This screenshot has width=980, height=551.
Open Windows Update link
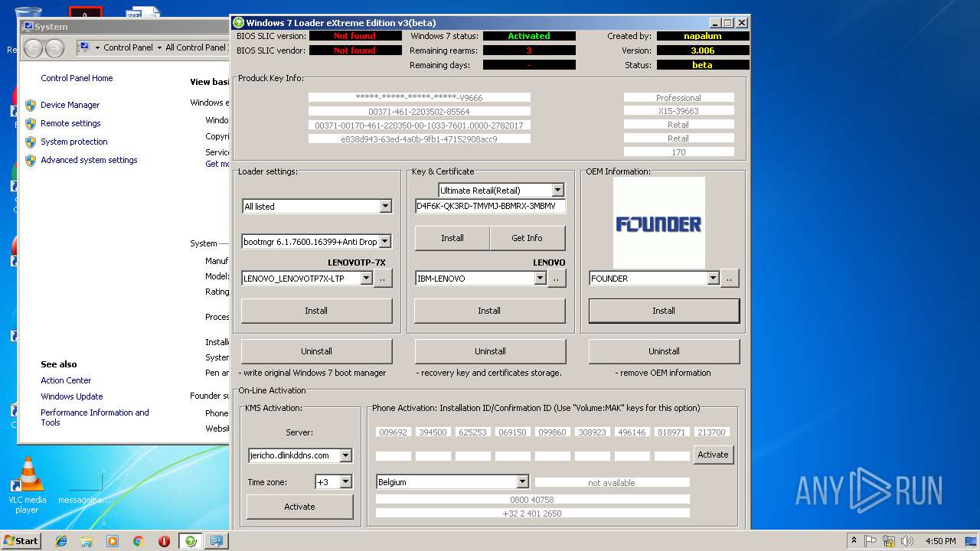point(72,396)
